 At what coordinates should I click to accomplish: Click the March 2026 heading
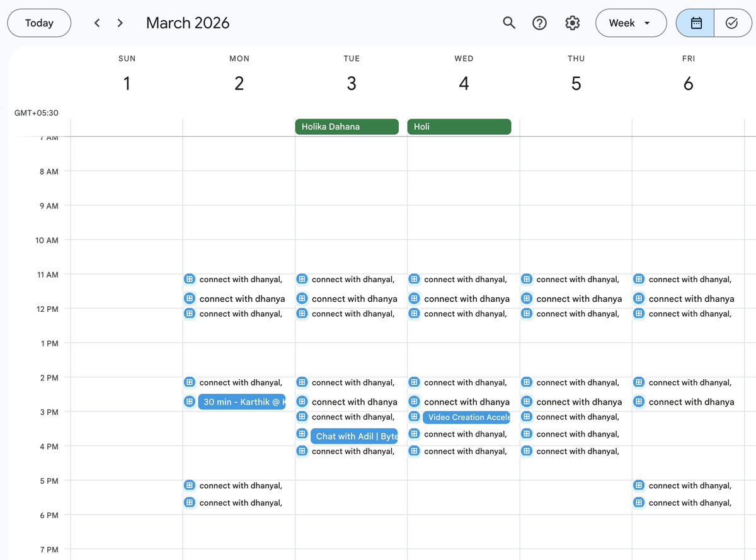click(x=188, y=23)
